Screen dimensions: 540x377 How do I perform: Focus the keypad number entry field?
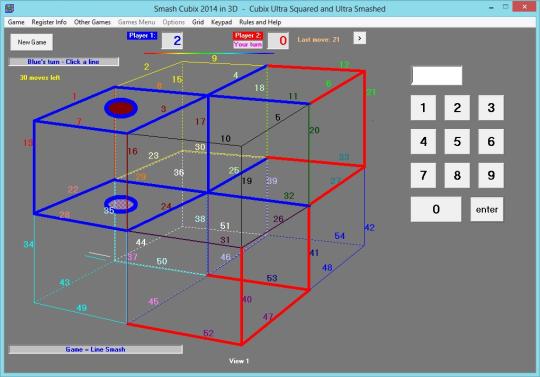(x=437, y=76)
